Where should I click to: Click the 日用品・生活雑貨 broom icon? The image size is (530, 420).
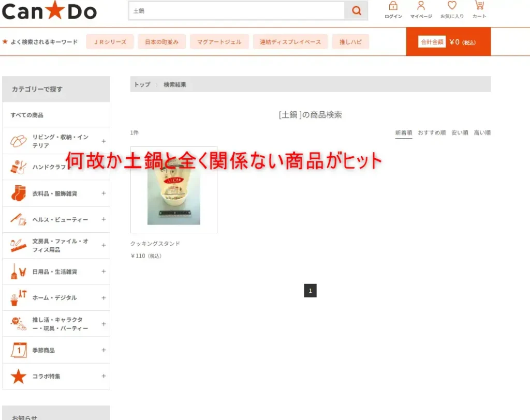(x=19, y=271)
